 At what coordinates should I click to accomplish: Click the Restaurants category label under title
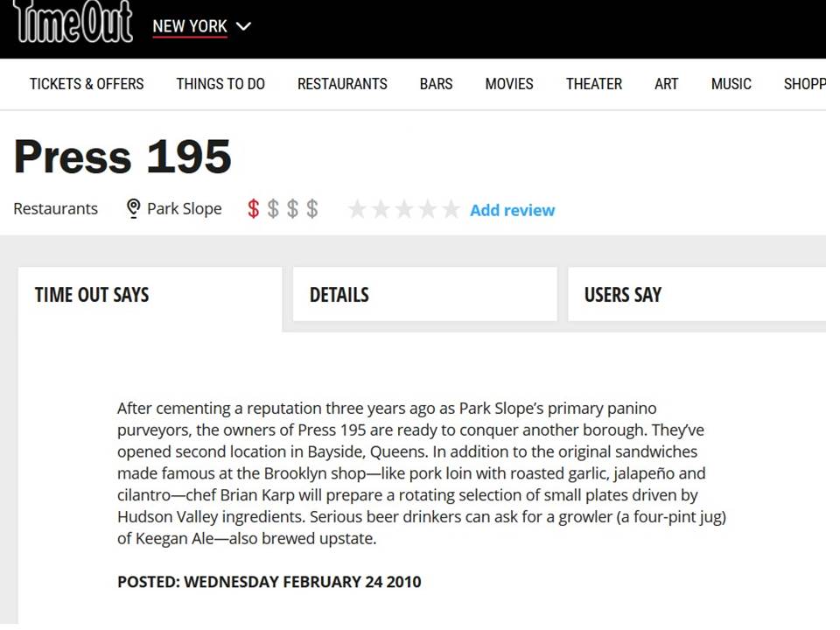point(56,208)
